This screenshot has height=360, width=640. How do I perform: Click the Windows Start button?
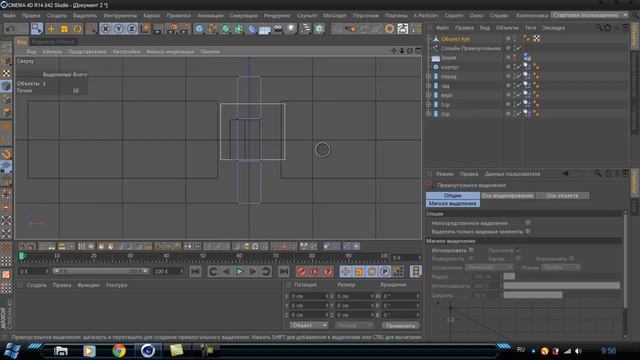[12, 351]
